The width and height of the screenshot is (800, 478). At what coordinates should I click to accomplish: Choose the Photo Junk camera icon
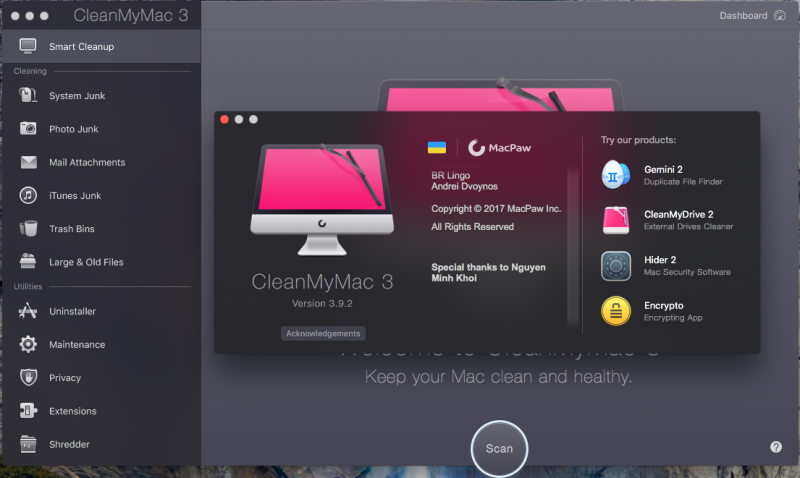tap(28, 129)
